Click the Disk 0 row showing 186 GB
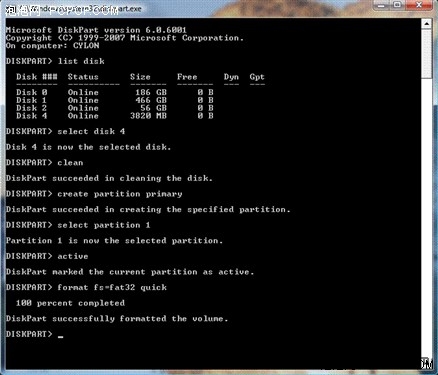Screen dimensions: 438x375 pyautogui.click(x=115, y=92)
